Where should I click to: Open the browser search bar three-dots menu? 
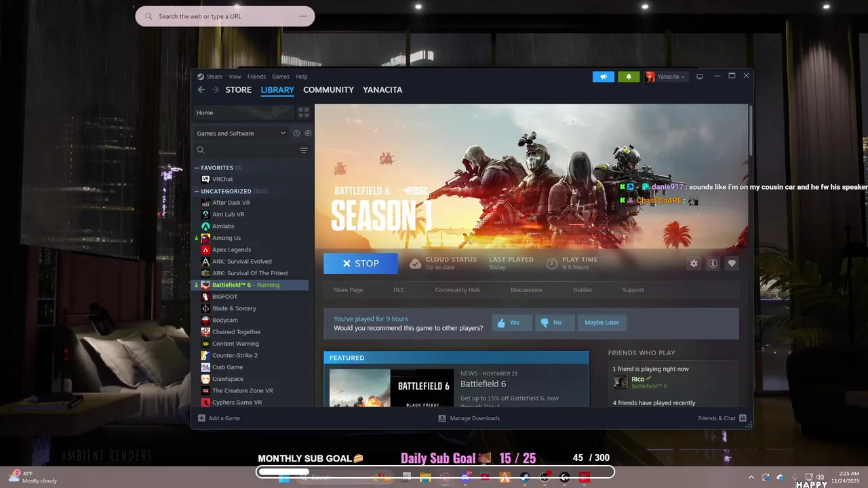click(x=302, y=16)
